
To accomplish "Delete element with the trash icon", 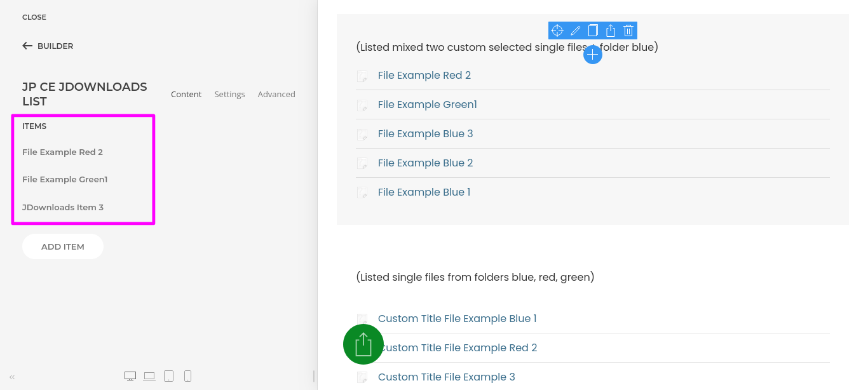I will [x=628, y=30].
